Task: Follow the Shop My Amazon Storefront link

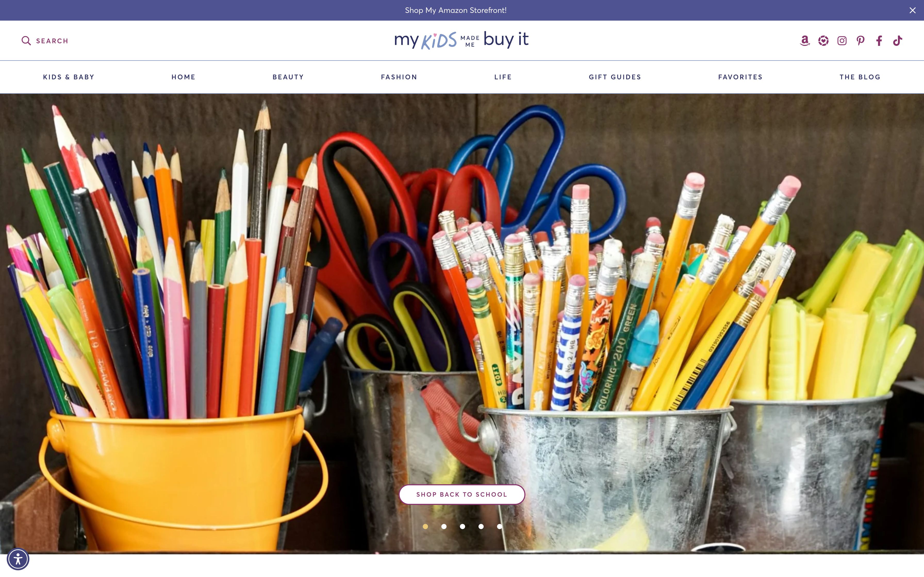Action: [456, 10]
